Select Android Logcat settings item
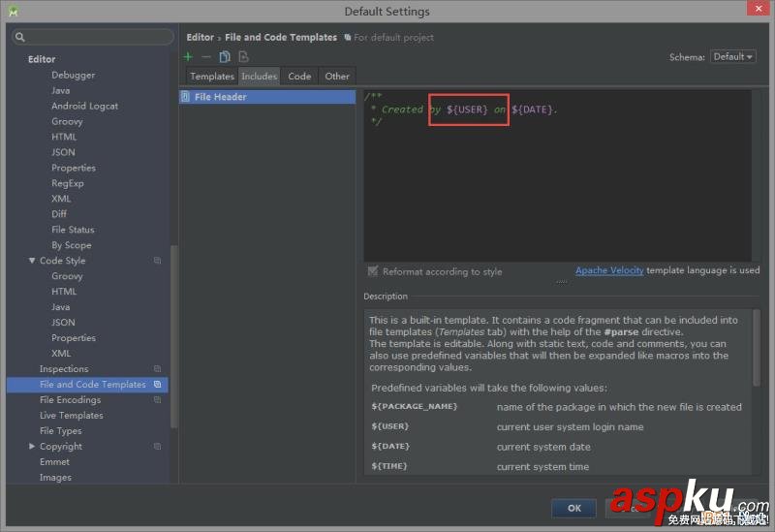 click(84, 106)
